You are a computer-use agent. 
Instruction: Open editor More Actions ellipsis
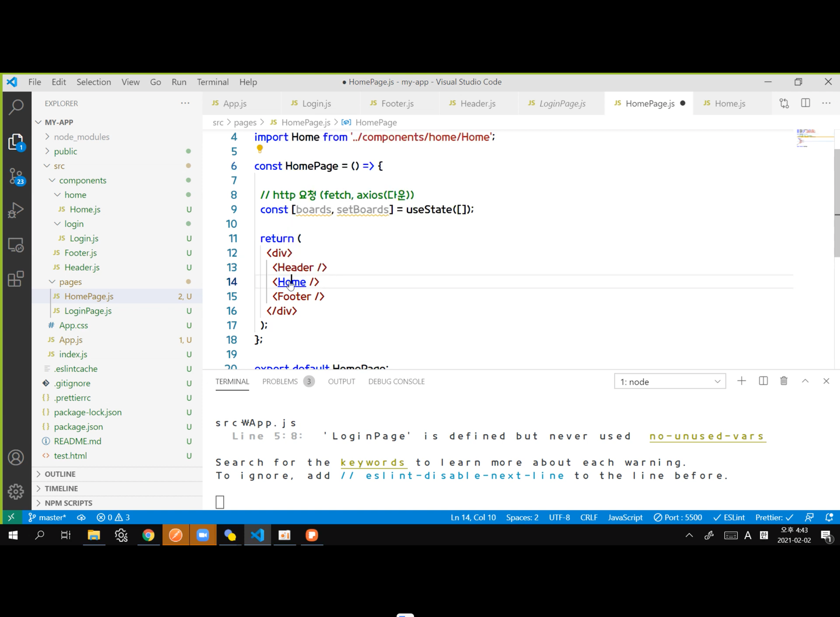pos(826,103)
